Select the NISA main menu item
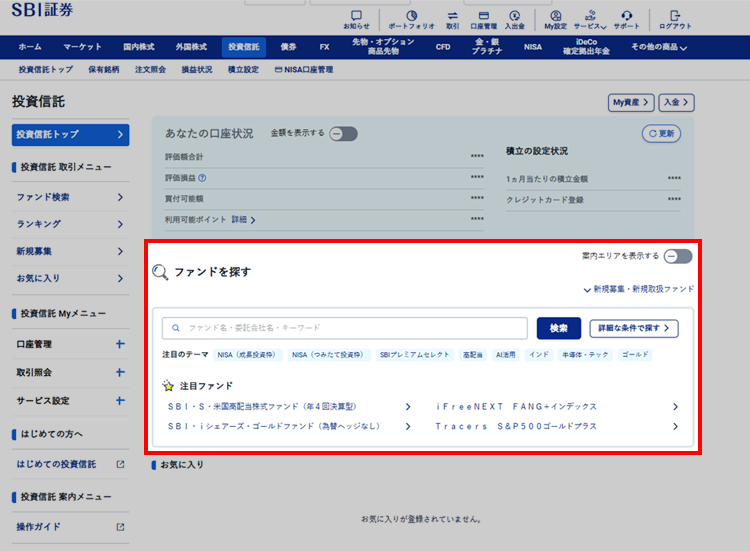 [x=532, y=47]
